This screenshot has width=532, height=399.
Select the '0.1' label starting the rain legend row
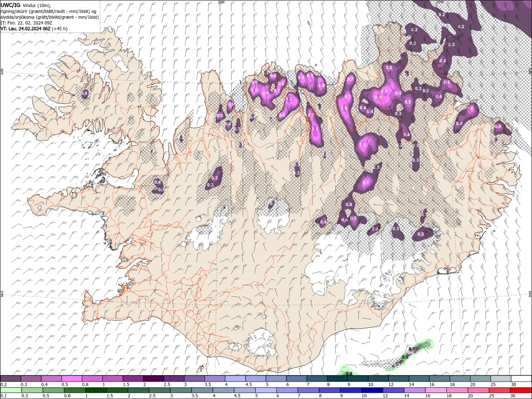tap(4, 396)
